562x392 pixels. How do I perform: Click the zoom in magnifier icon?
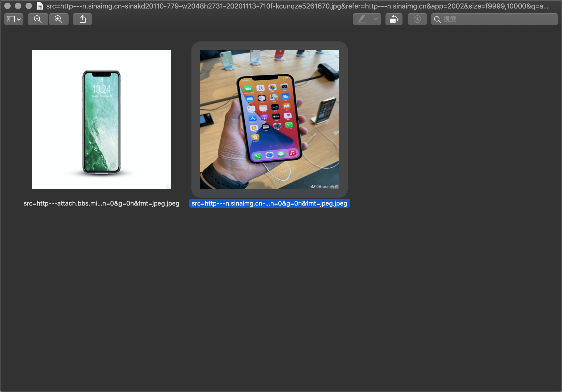[x=58, y=19]
